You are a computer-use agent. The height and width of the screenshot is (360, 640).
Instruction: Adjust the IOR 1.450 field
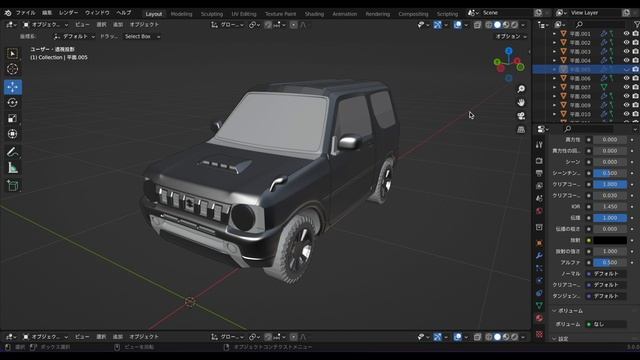[x=610, y=207]
